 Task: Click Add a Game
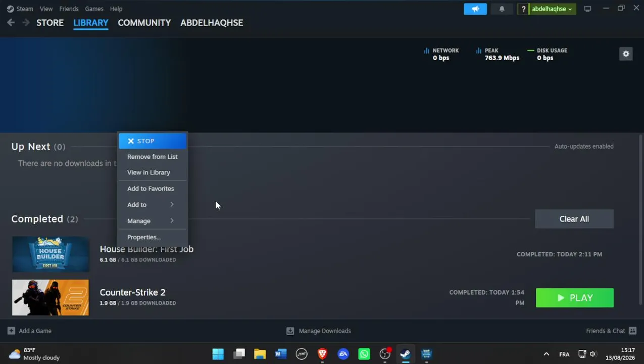coord(29,331)
